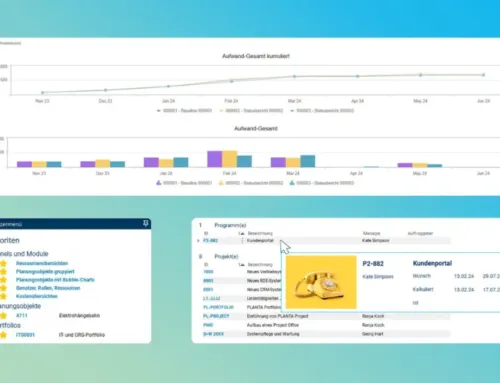Click Kate Simpson link in the hover card
The width and height of the screenshot is (500, 383).
point(378,276)
